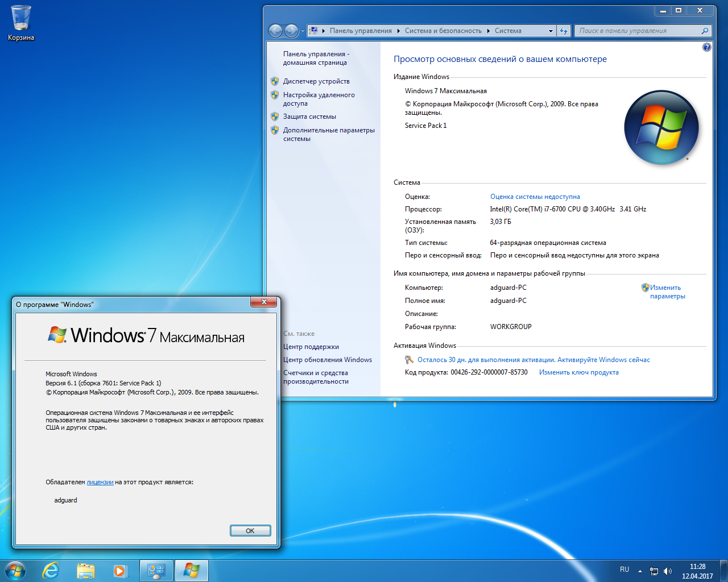728x582 pixels.
Task: Open Центр обновления Windows link
Action: pyautogui.click(x=328, y=360)
